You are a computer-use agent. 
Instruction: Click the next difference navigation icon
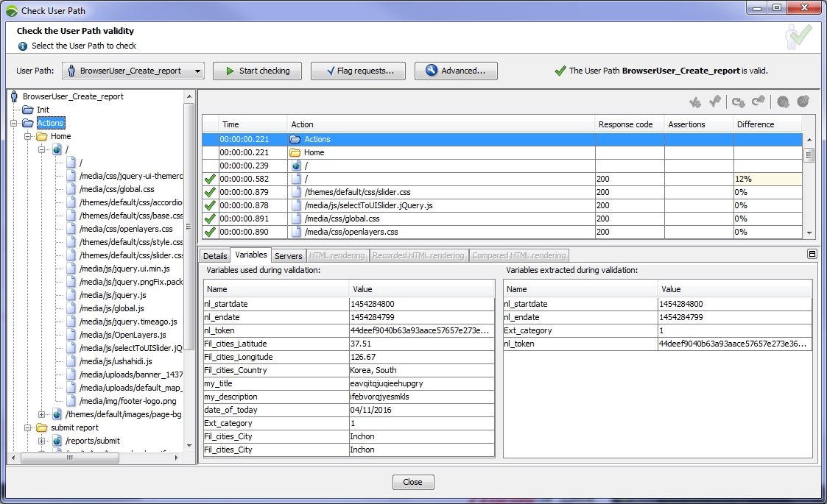738,102
